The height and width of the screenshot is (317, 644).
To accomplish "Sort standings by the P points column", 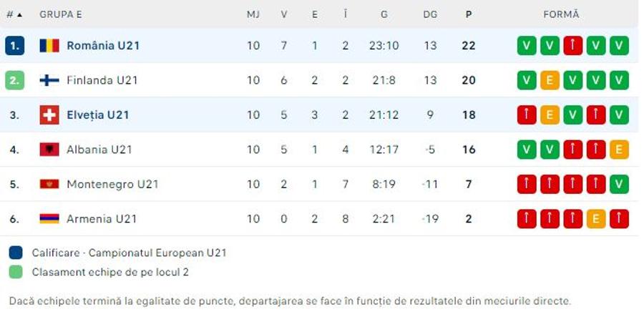I will pyautogui.click(x=469, y=14).
